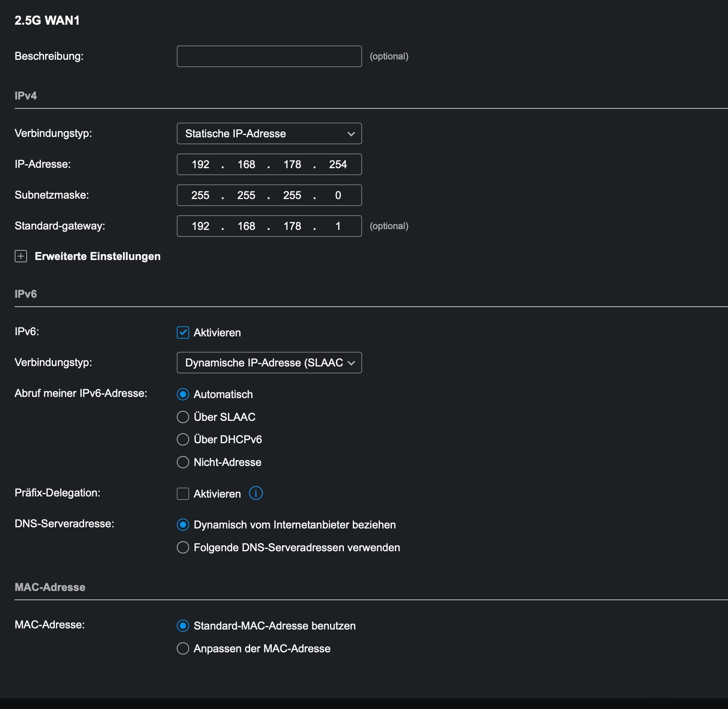Click first octet of Standard-gateway
Image resolution: width=728 pixels, height=709 pixels.
pyautogui.click(x=200, y=226)
